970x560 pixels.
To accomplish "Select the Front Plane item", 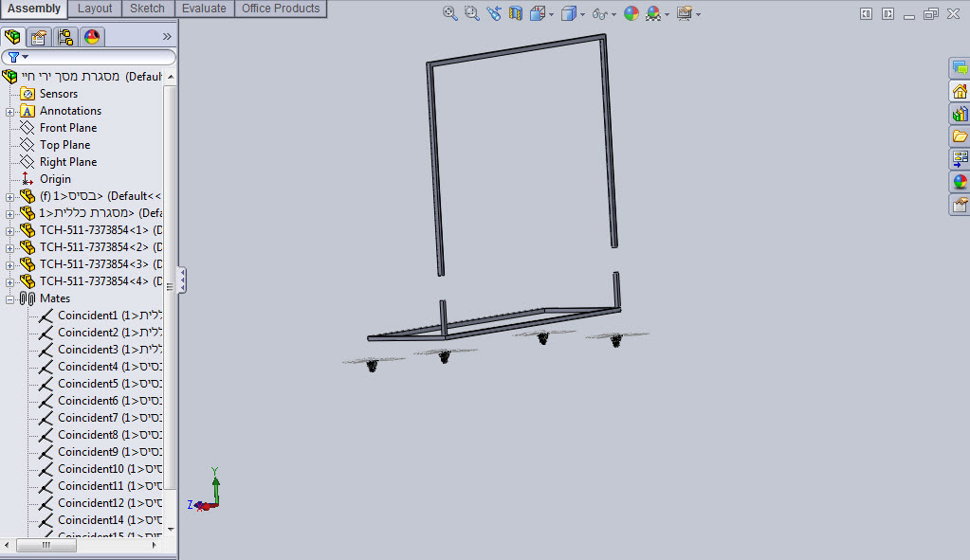I will 67,128.
